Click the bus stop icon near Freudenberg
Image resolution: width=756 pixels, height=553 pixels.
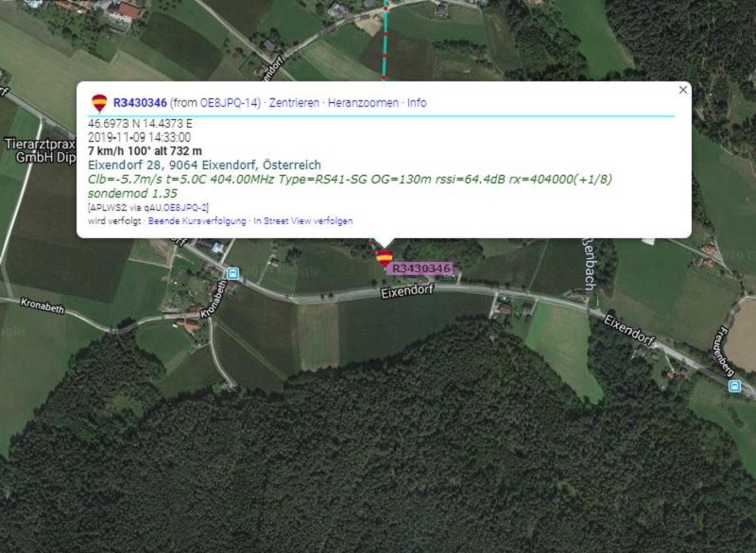pos(734,386)
